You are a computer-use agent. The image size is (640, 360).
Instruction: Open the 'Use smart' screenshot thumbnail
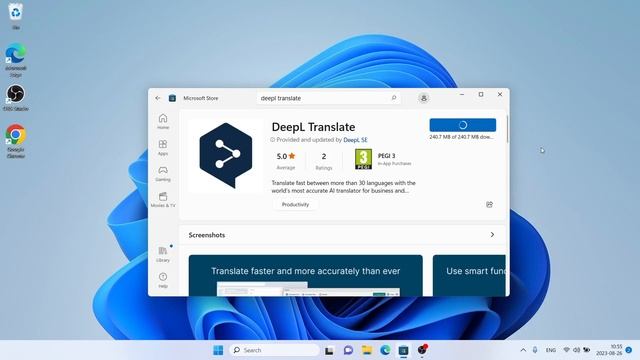point(469,276)
